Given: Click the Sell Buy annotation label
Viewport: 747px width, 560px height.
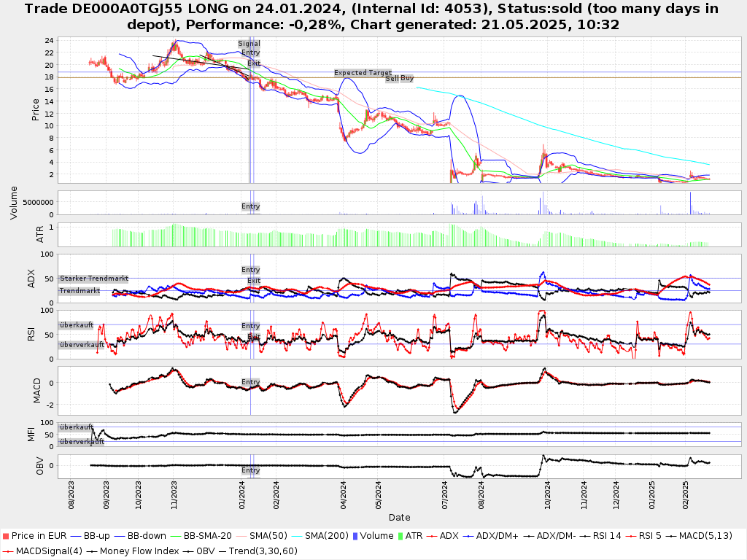Looking at the screenshot, I should (399, 78).
